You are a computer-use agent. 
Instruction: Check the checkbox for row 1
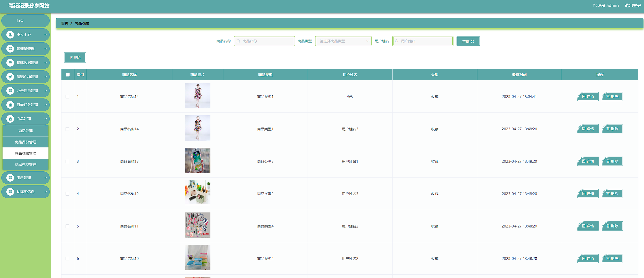click(67, 97)
